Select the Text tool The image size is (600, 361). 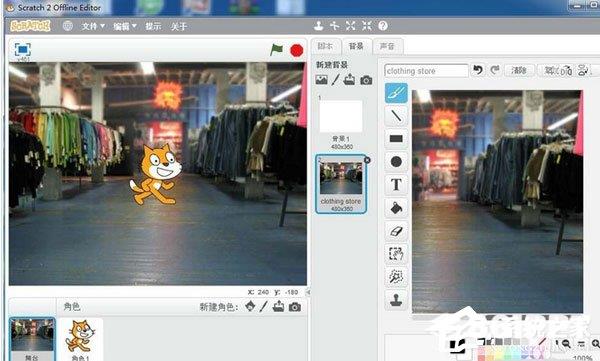[396, 185]
